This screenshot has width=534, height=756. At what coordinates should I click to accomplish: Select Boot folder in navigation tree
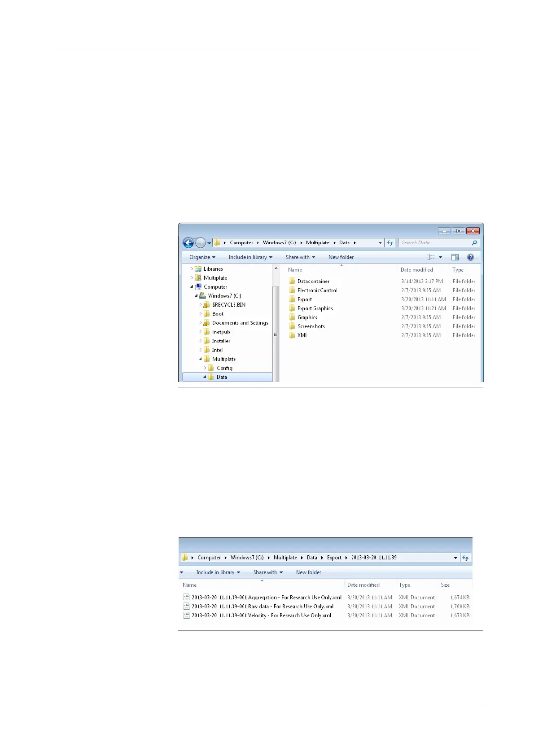pyautogui.click(x=218, y=314)
